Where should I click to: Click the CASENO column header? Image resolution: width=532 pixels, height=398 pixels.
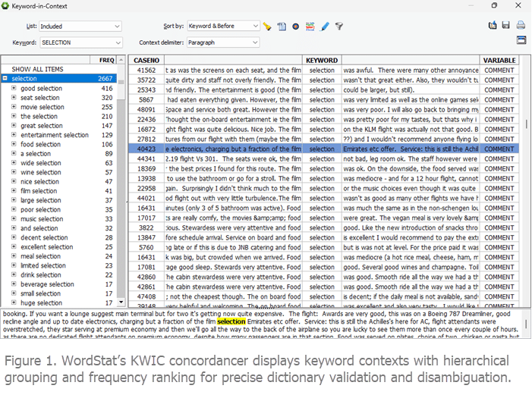[x=146, y=61]
